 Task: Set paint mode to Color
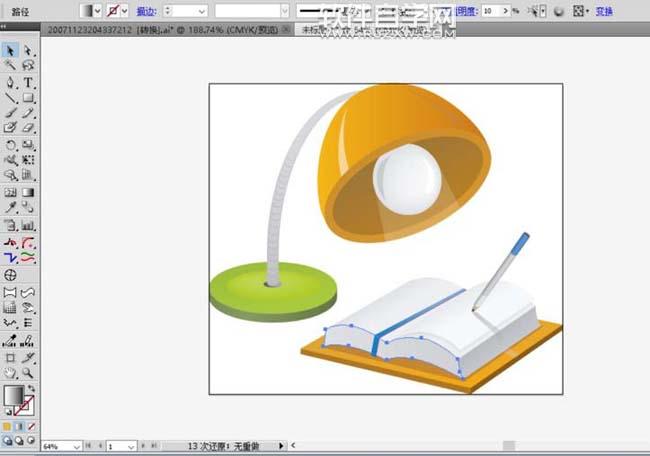7,426
